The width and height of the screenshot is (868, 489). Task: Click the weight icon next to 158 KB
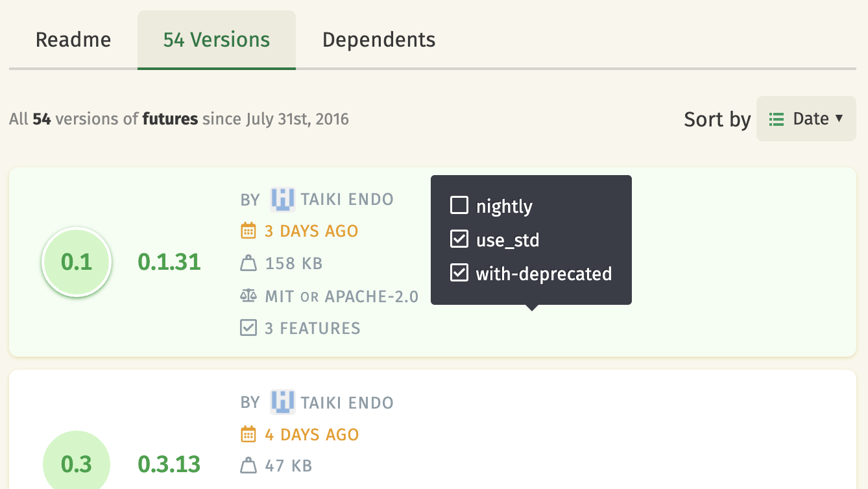(248, 263)
